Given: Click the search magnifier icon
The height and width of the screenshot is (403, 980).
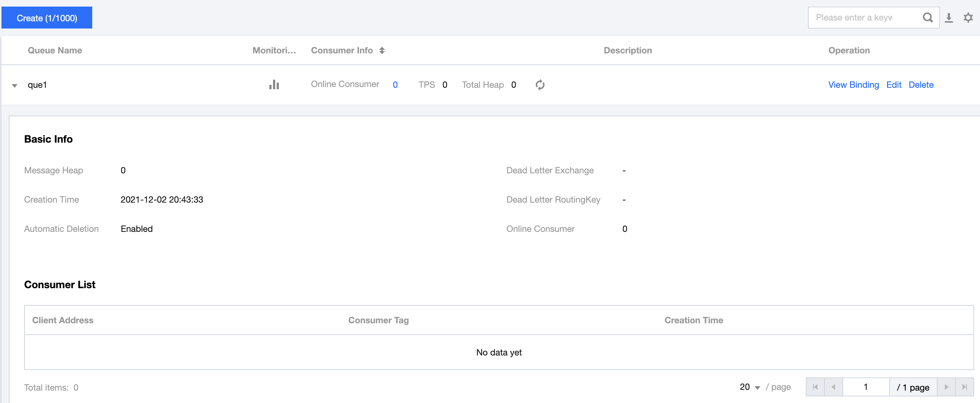Looking at the screenshot, I should point(928,18).
